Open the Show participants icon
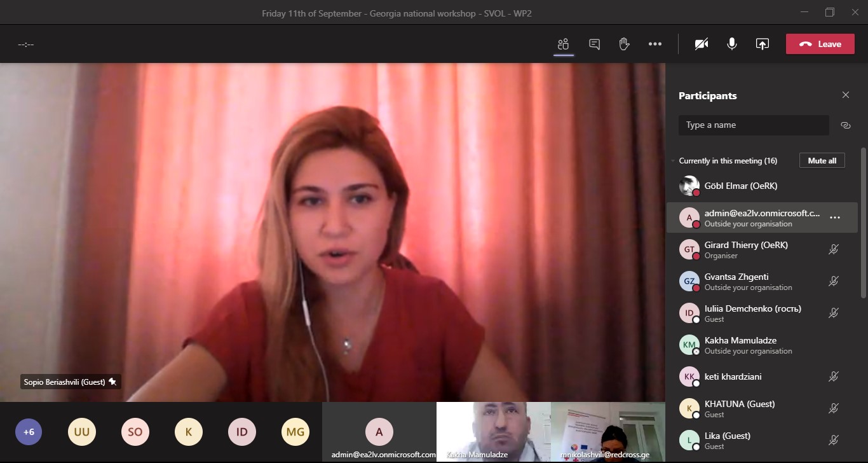868x463 pixels. 563,44
